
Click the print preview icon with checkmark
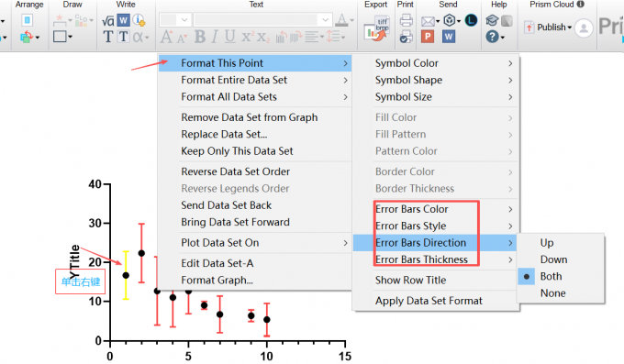pyautogui.click(x=406, y=37)
